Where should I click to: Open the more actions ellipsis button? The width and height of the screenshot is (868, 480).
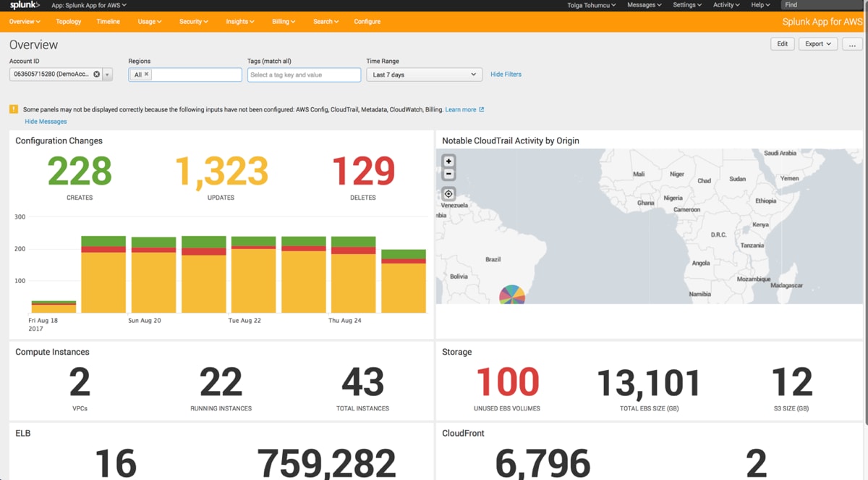point(852,44)
